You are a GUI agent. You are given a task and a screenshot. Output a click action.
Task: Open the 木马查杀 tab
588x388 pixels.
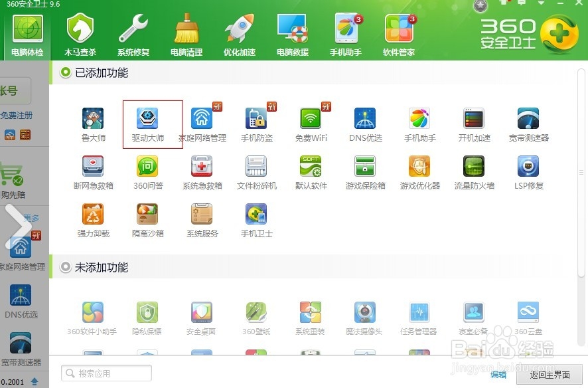click(x=80, y=36)
